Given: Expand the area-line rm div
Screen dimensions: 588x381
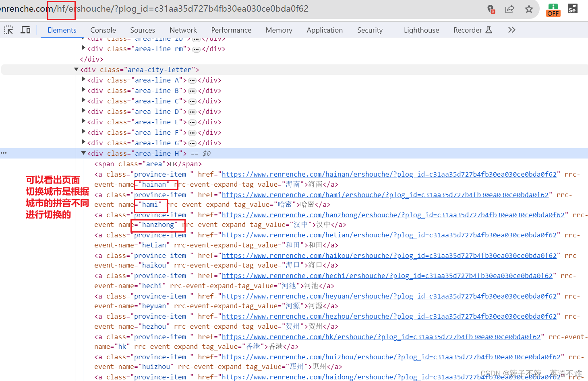Looking at the screenshot, I should (84, 48).
